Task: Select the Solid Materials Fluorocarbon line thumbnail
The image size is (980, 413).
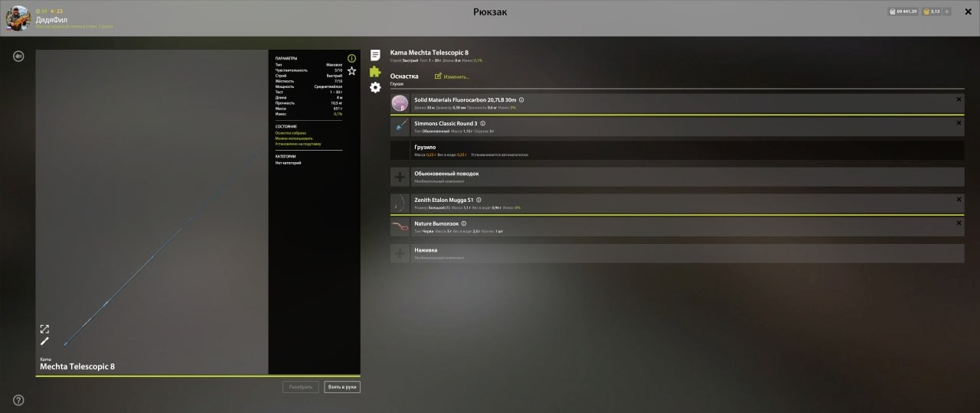Action: pyautogui.click(x=400, y=103)
